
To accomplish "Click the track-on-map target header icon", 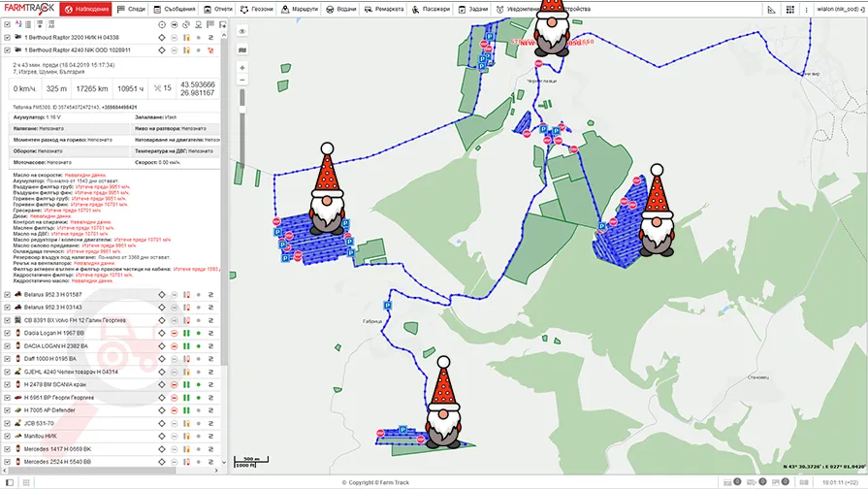I will pyautogui.click(x=162, y=24).
